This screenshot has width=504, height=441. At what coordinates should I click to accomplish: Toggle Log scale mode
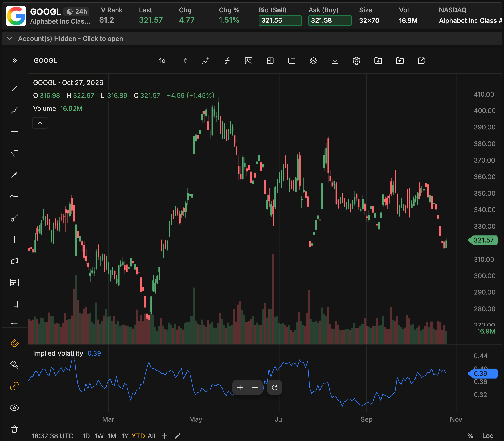(x=488, y=436)
